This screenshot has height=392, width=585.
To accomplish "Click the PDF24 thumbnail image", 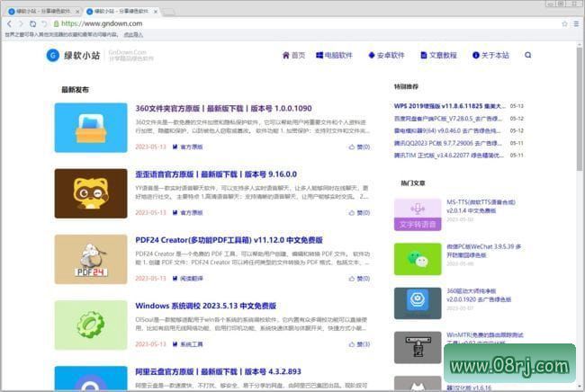I will point(91,259).
